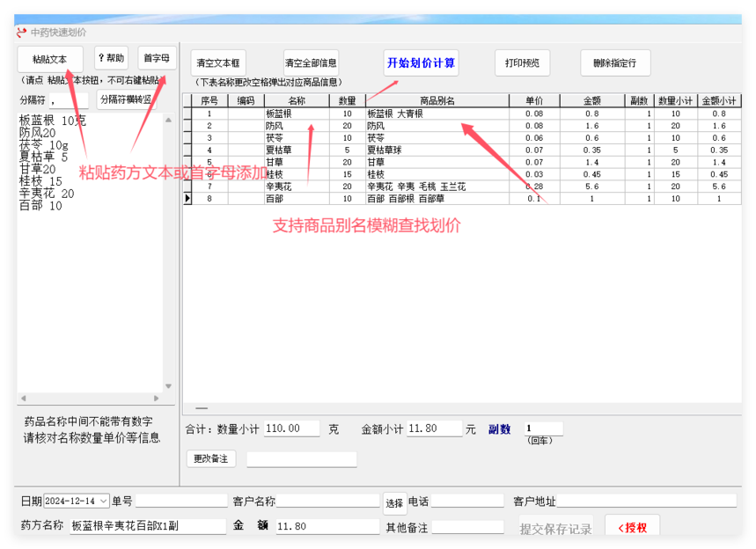This screenshot has width=756, height=549.
Task: Click the 粘贴文本 button
Action: [50, 59]
